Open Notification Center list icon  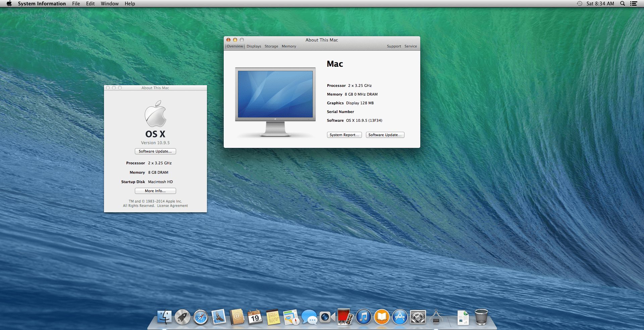pyautogui.click(x=634, y=4)
